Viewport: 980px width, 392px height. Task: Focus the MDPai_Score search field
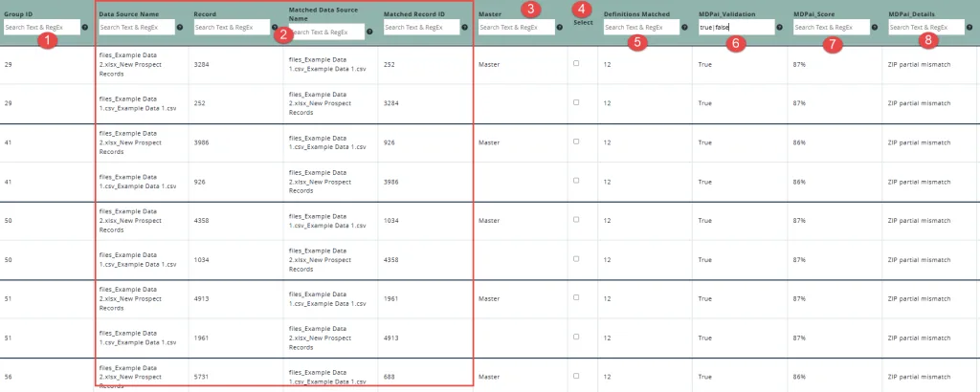[832, 28]
